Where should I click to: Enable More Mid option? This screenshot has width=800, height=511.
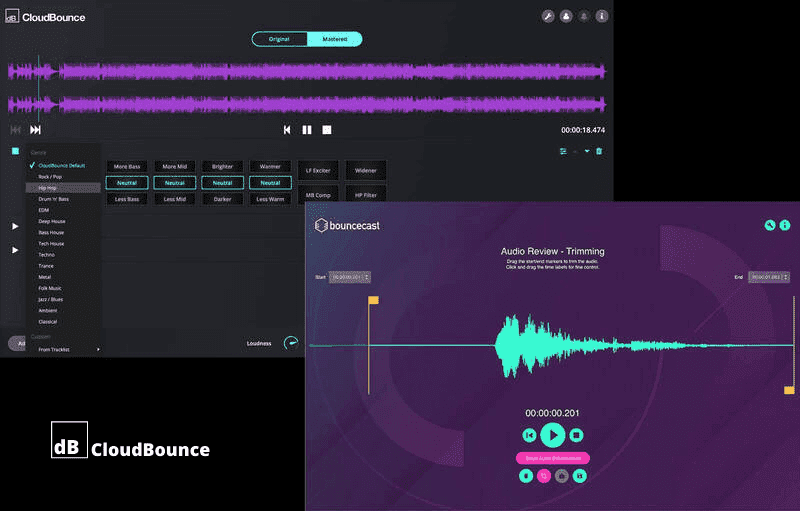174,167
